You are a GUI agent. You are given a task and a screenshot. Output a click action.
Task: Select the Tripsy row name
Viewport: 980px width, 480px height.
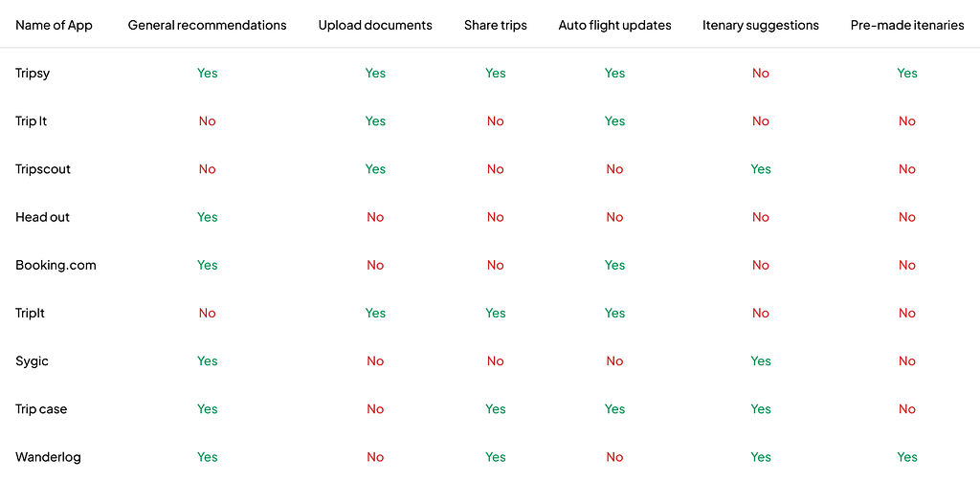[33, 74]
